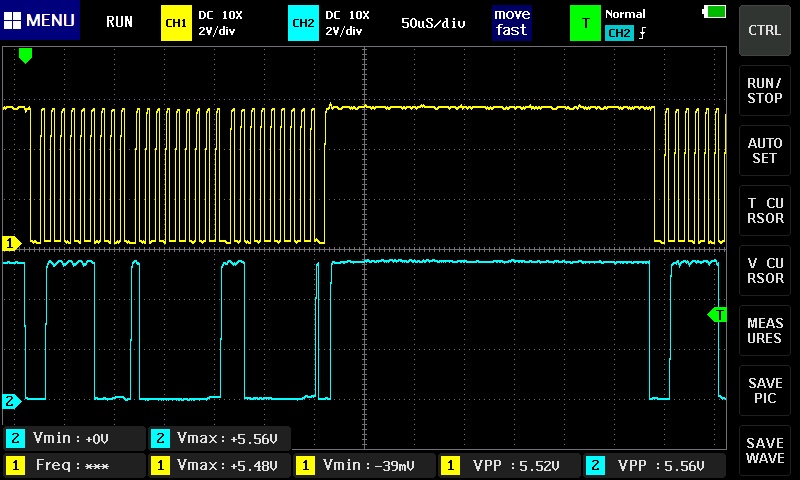Open the MENU button

tap(40, 20)
